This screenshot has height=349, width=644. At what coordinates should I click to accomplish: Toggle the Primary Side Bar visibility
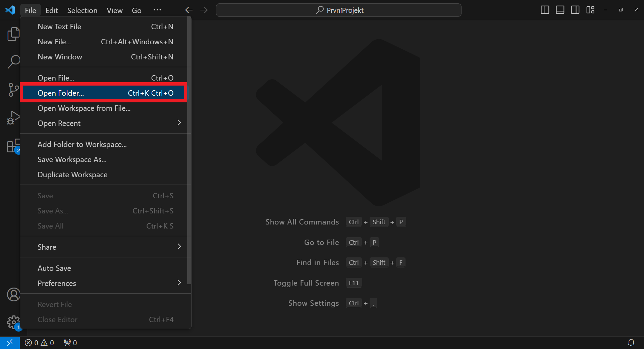pyautogui.click(x=544, y=10)
